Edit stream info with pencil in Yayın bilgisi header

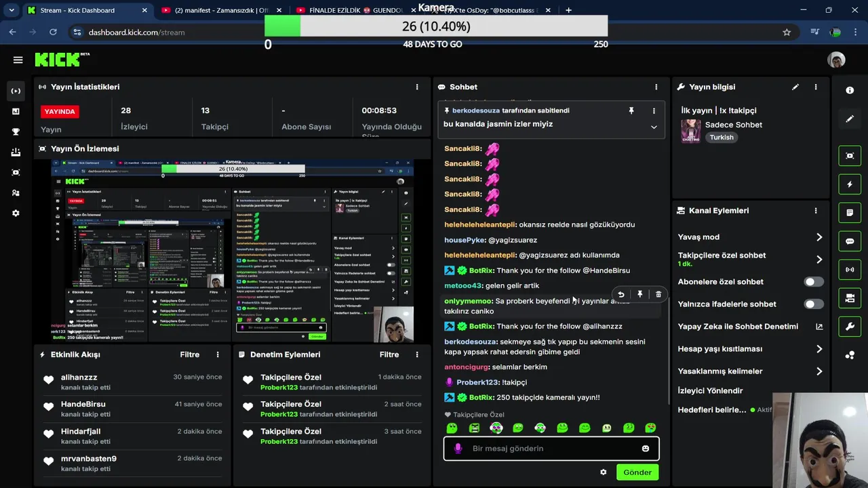point(795,87)
